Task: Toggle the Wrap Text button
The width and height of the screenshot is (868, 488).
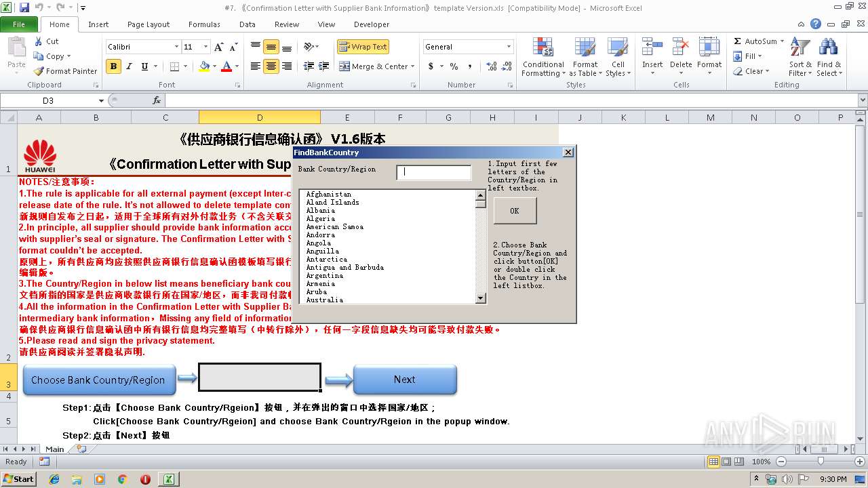Action: click(x=363, y=47)
